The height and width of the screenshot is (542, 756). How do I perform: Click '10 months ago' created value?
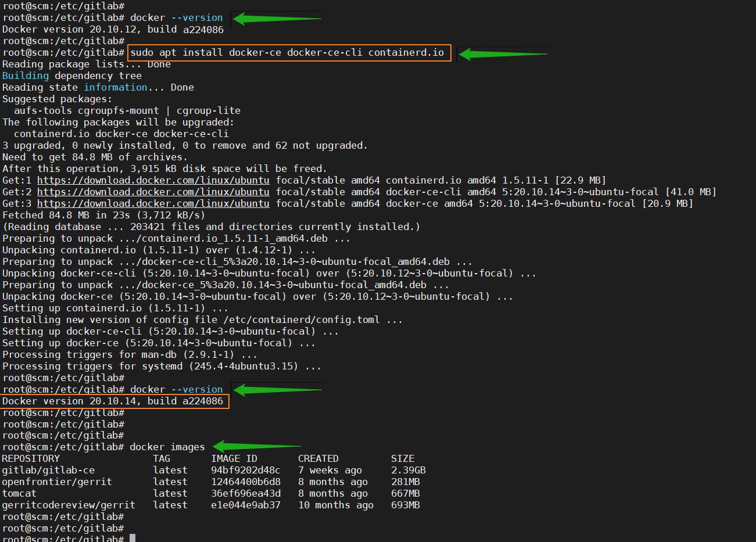[336, 505]
